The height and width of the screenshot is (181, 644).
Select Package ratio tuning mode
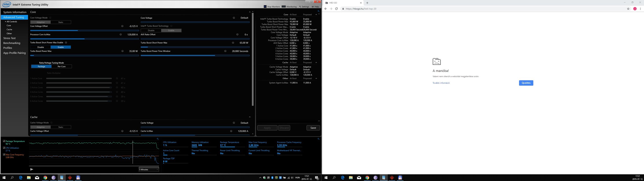[x=41, y=66]
